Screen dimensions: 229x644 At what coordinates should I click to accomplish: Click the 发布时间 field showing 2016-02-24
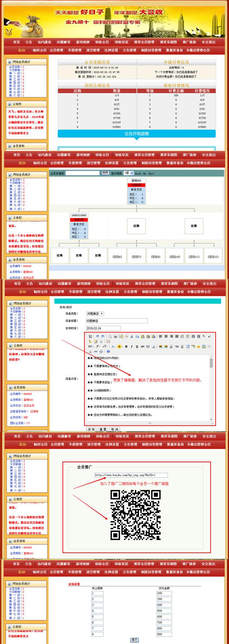click(103, 328)
